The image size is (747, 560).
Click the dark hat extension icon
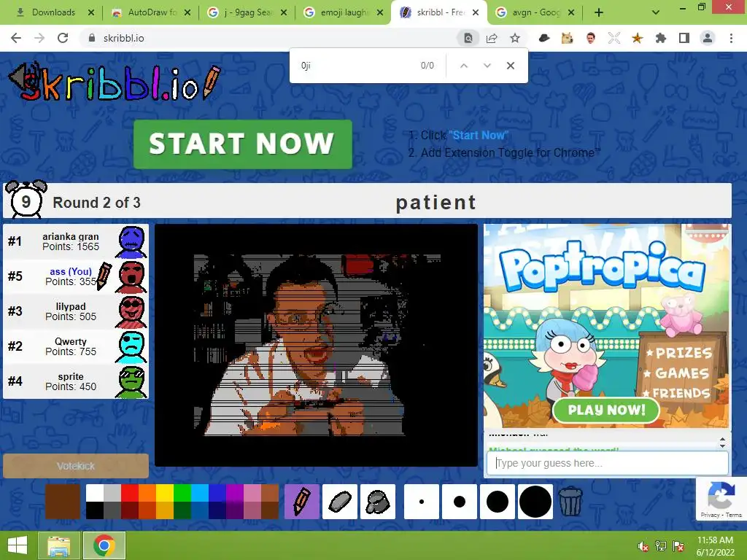543,38
